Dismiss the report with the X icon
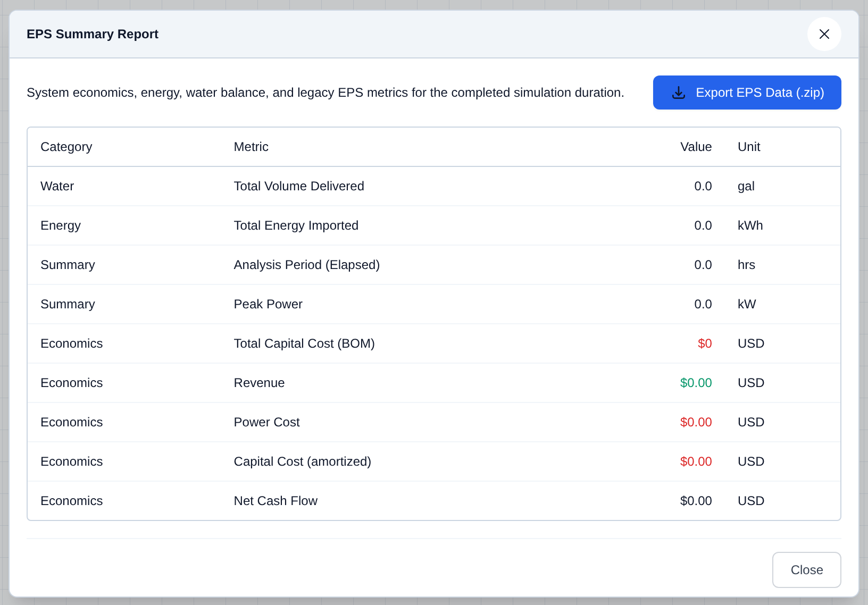 (824, 34)
